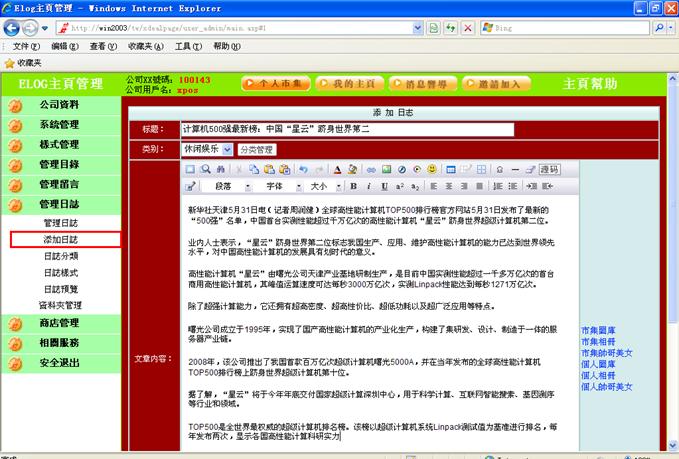Click the 标题 title input field

point(346,129)
